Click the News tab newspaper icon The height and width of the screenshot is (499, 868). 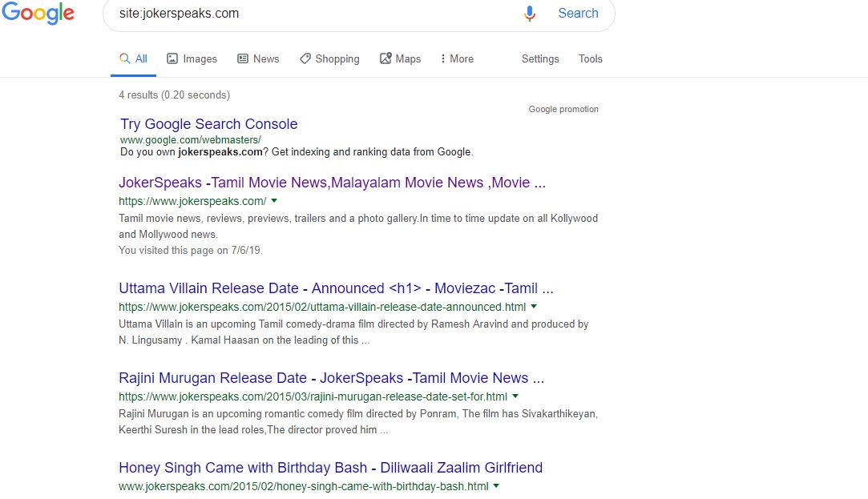[x=243, y=58]
